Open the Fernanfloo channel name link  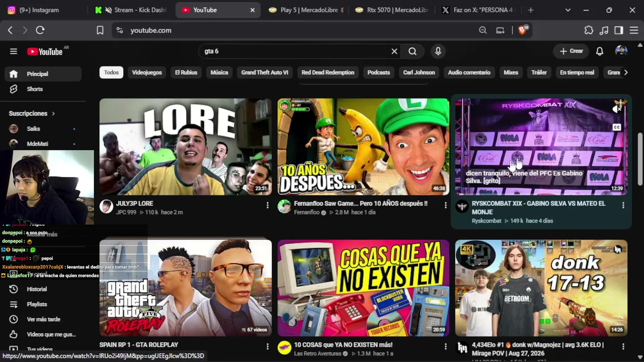[x=307, y=212]
